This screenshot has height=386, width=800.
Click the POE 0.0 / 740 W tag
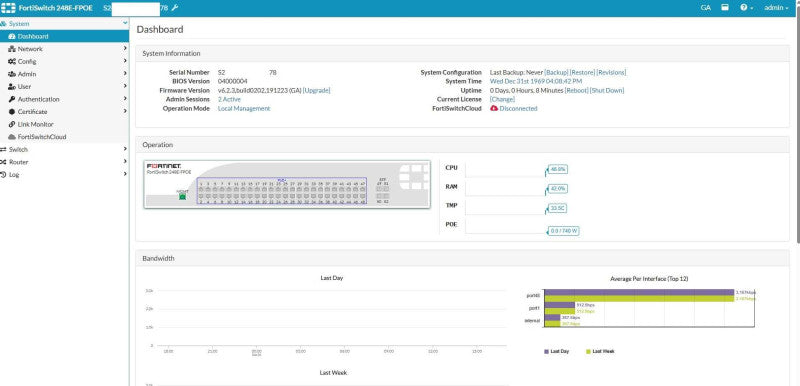coord(564,231)
